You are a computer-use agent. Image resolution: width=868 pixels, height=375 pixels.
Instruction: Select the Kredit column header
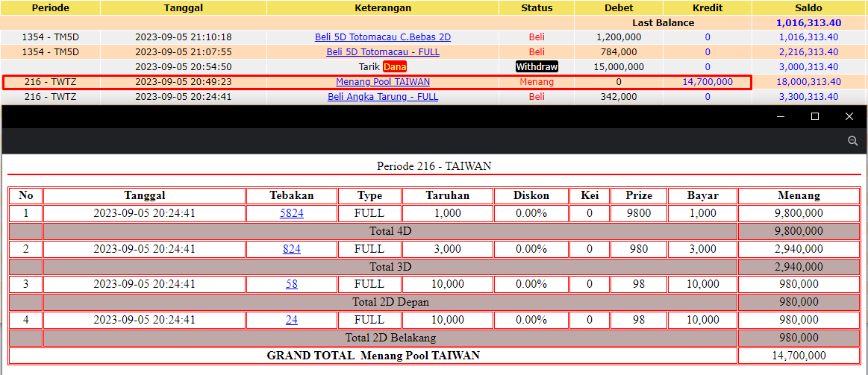click(x=708, y=7)
